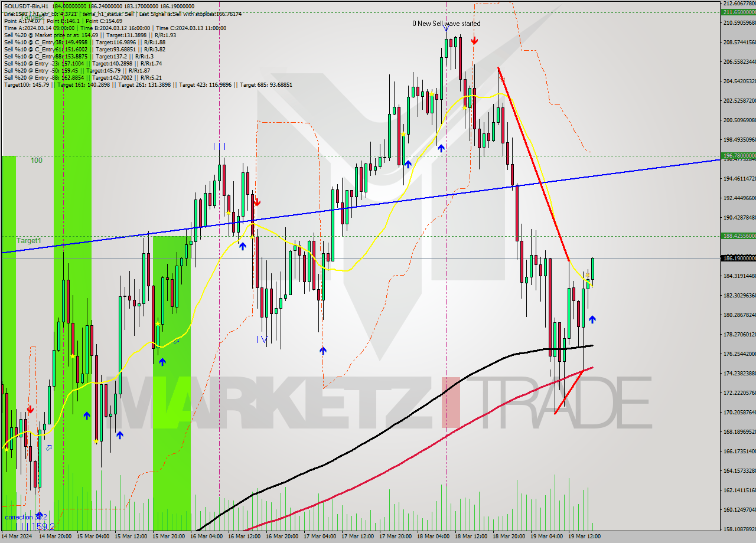The height and width of the screenshot is (543, 756).
Task: Click the 'Sell %20 @ Entry -88: 162.8854' line
Action: click(x=83, y=77)
